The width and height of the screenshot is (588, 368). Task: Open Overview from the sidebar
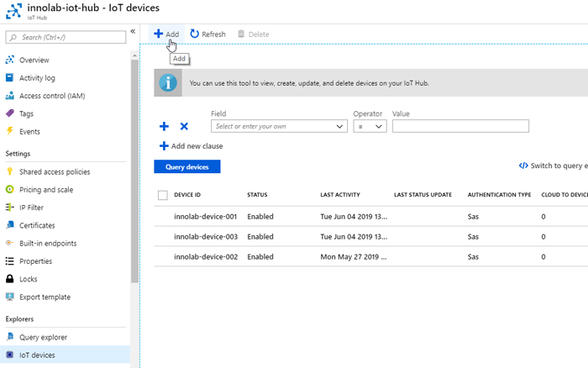click(x=34, y=60)
